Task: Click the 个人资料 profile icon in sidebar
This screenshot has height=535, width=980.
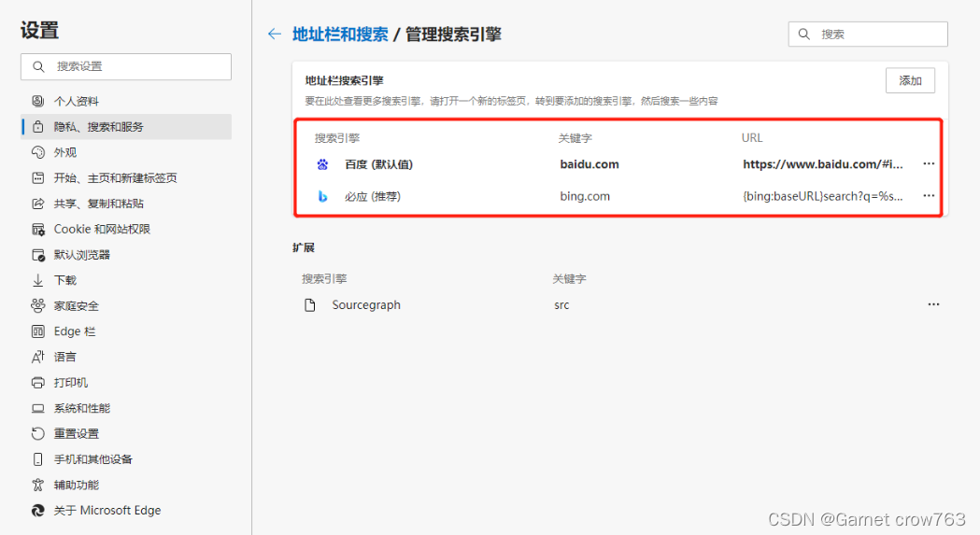Action: pyautogui.click(x=38, y=101)
